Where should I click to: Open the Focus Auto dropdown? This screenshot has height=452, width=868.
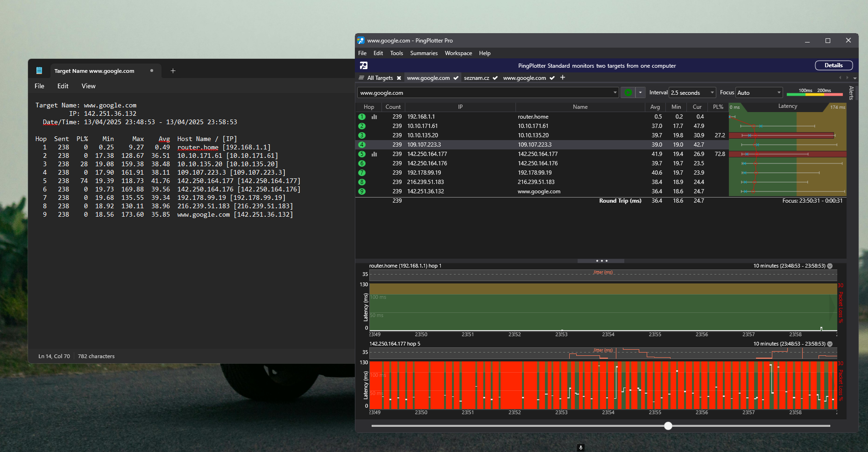click(759, 92)
